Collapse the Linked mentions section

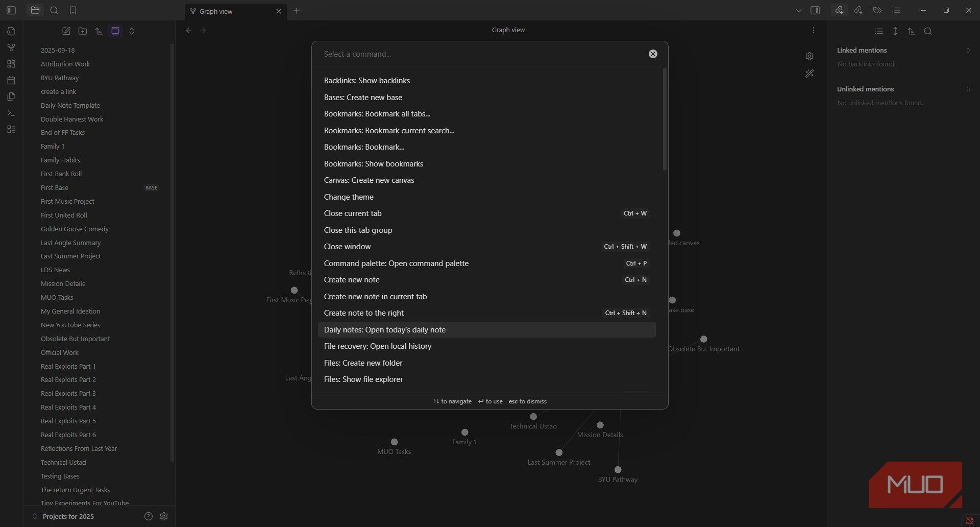pyautogui.click(x=862, y=50)
